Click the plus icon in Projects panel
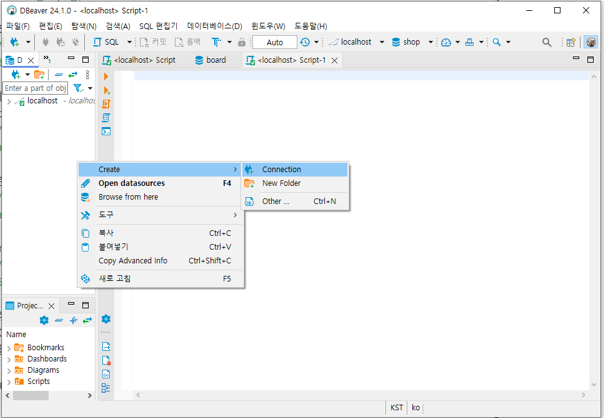Viewport: 604px width, 418px height. pyautogui.click(x=73, y=320)
